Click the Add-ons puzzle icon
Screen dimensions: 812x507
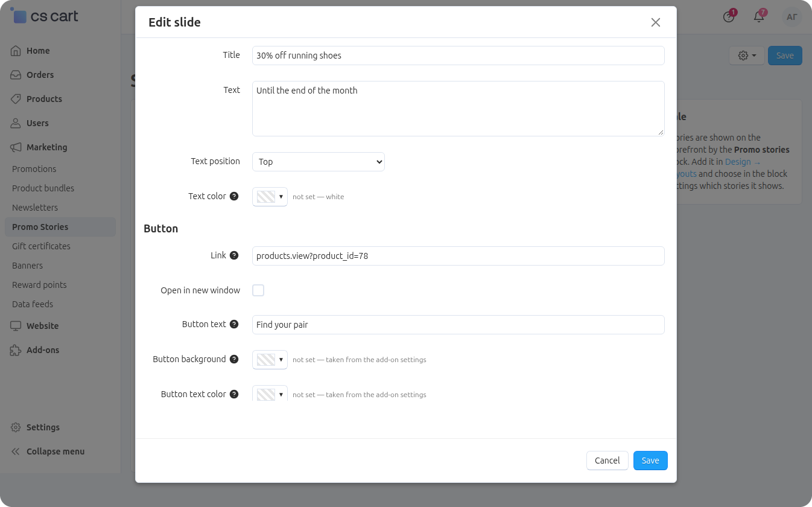click(x=16, y=350)
